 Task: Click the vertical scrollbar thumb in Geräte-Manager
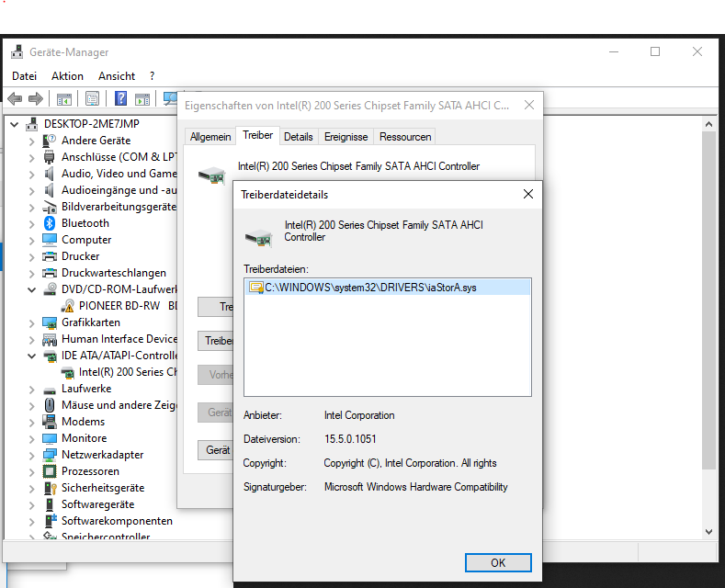[x=708, y=300]
